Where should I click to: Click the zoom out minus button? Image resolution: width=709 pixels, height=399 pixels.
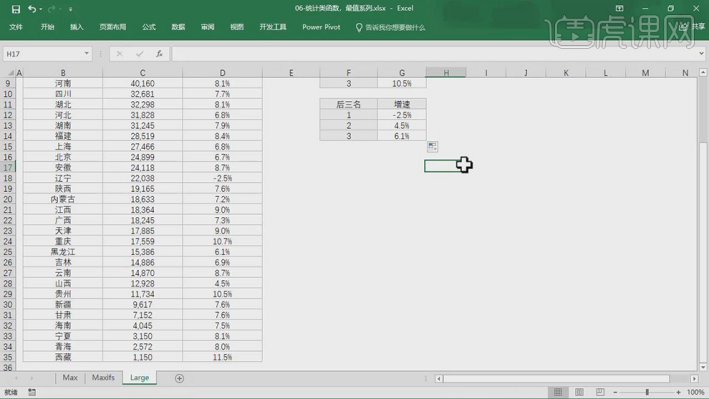(615, 392)
